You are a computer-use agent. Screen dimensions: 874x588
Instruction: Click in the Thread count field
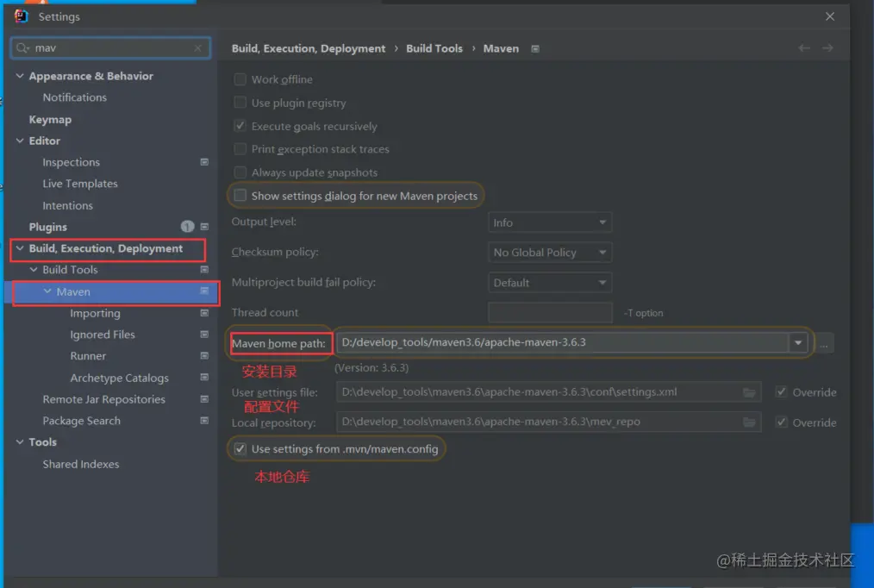point(550,313)
